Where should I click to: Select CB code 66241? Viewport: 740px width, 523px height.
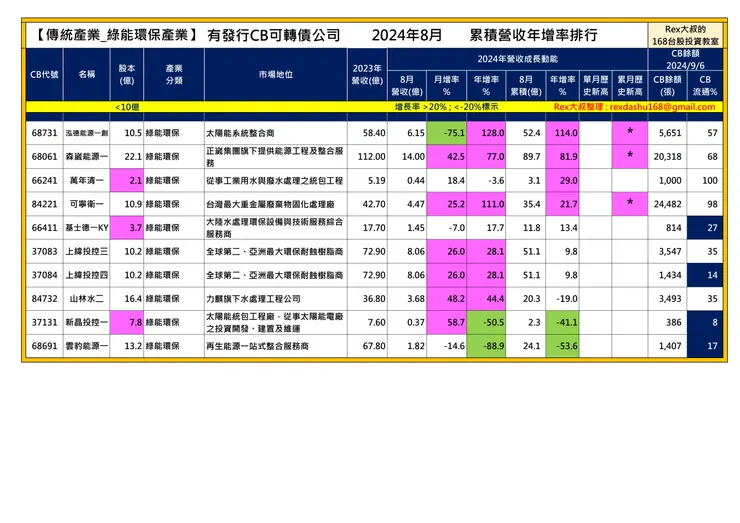44,180
